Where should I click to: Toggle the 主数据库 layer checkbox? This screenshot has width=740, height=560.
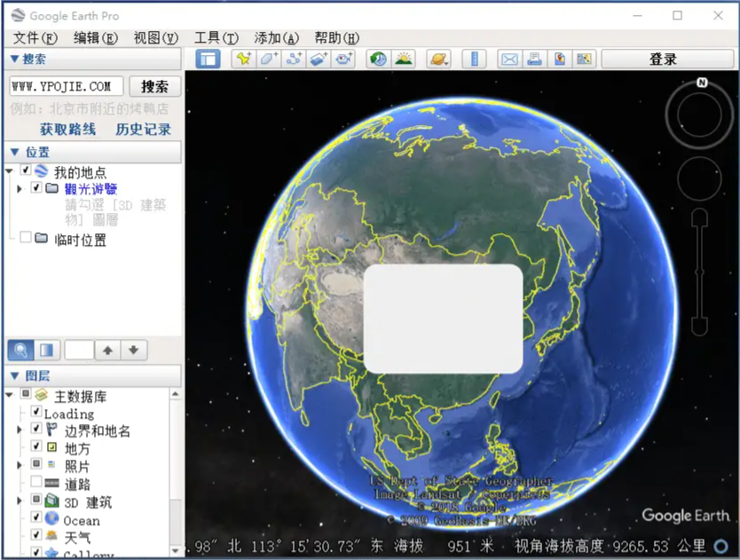pos(26,393)
